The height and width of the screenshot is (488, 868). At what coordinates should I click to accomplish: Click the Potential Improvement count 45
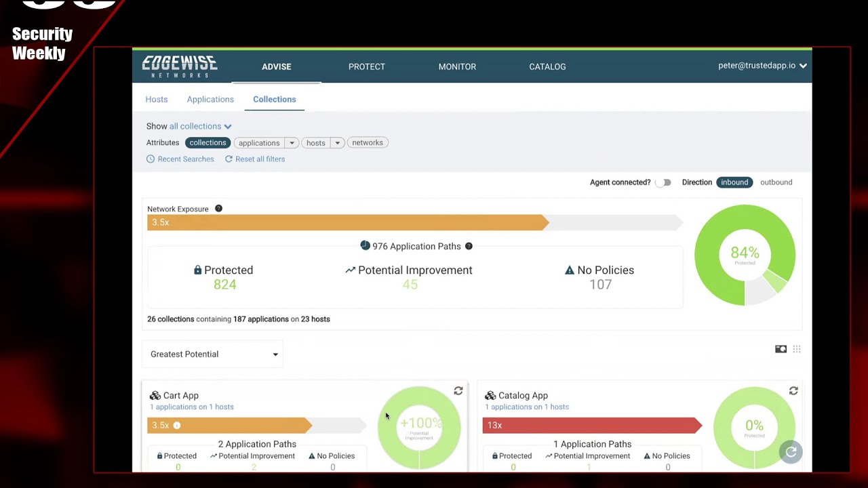click(x=410, y=285)
